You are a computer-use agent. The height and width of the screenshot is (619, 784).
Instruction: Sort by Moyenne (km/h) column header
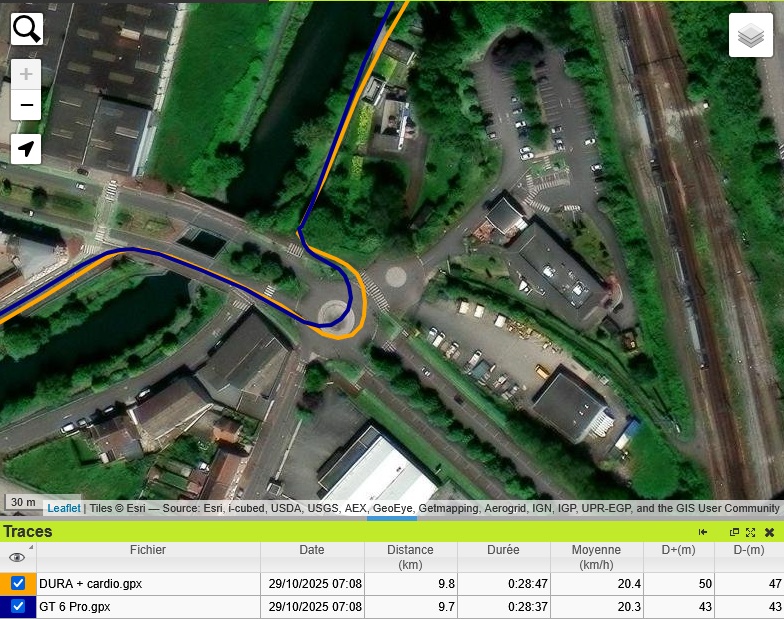pyautogui.click(x=596, y=557)
